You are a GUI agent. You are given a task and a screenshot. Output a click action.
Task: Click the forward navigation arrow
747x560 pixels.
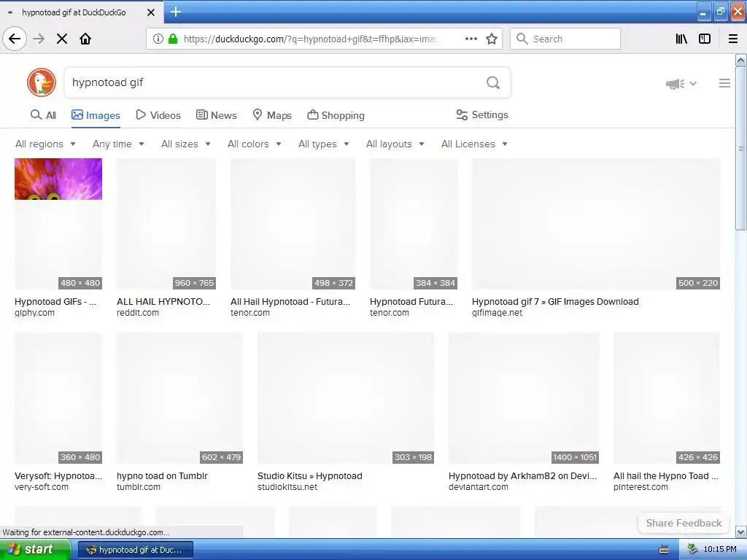(39, 39)
